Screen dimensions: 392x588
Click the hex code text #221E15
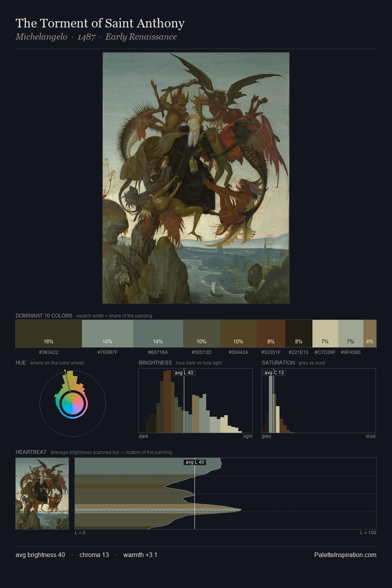(x=299, y=352)
